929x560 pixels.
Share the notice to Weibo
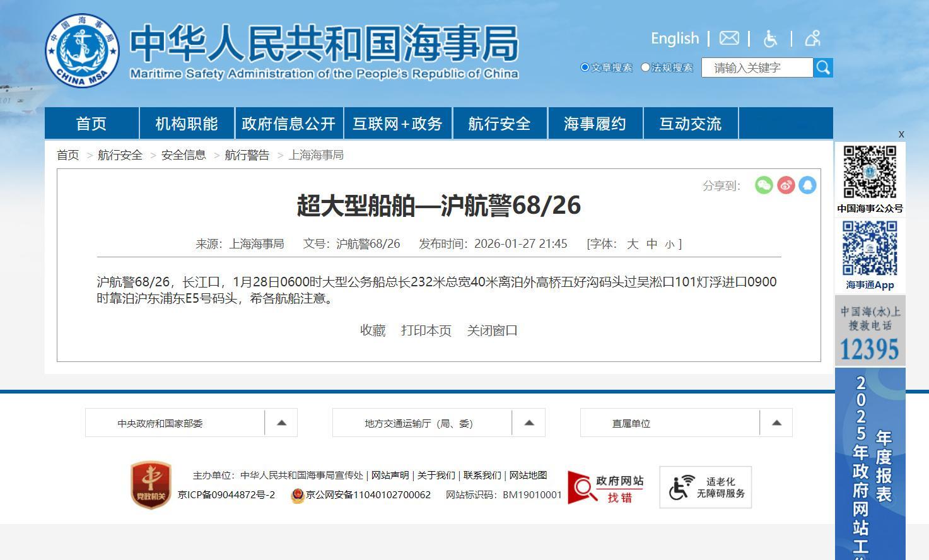coord(786,185)
